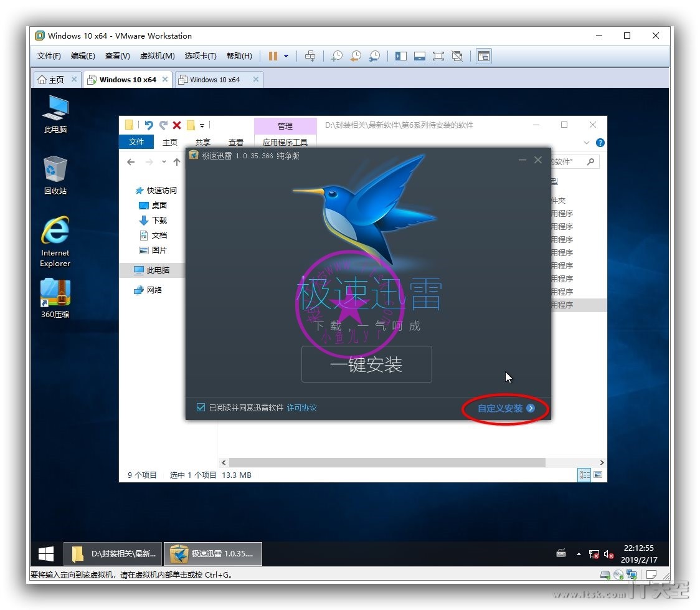Image resolution: width=700 pixels, height=610 pixels.
Task: Click the undo icon in Explorer quick access toolbar
Action: pos(149,125)
